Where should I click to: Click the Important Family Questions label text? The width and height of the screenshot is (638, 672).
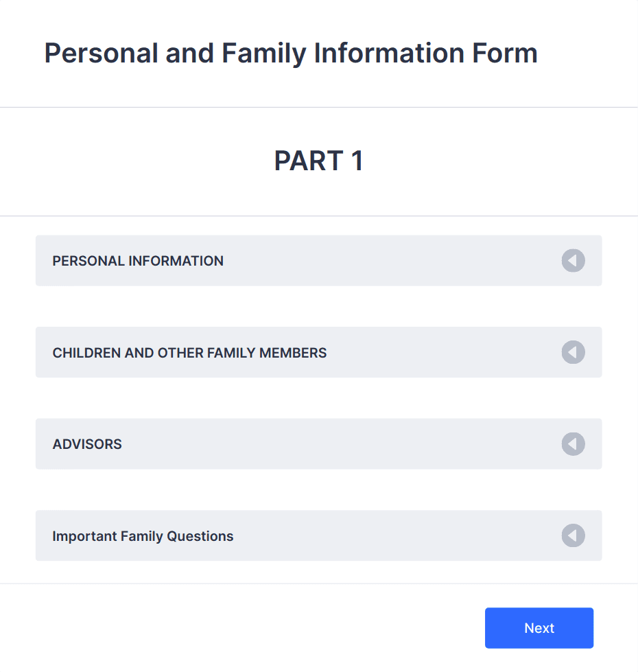pos(143,535)
